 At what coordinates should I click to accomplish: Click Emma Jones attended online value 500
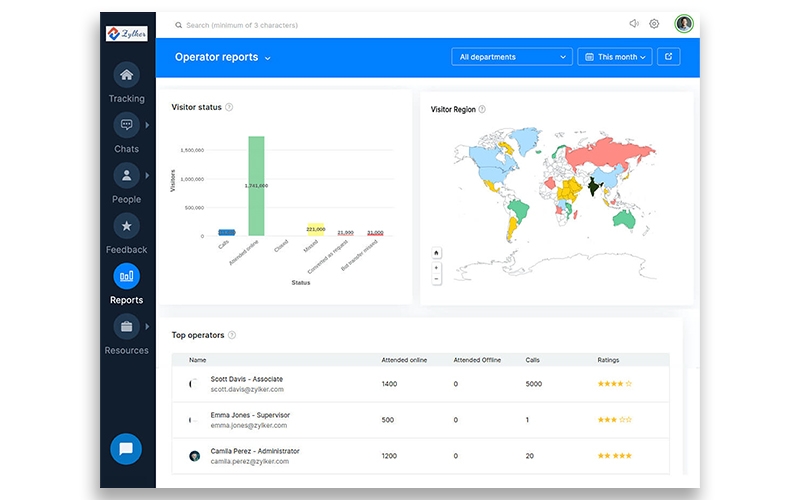[x=388, y=420]
